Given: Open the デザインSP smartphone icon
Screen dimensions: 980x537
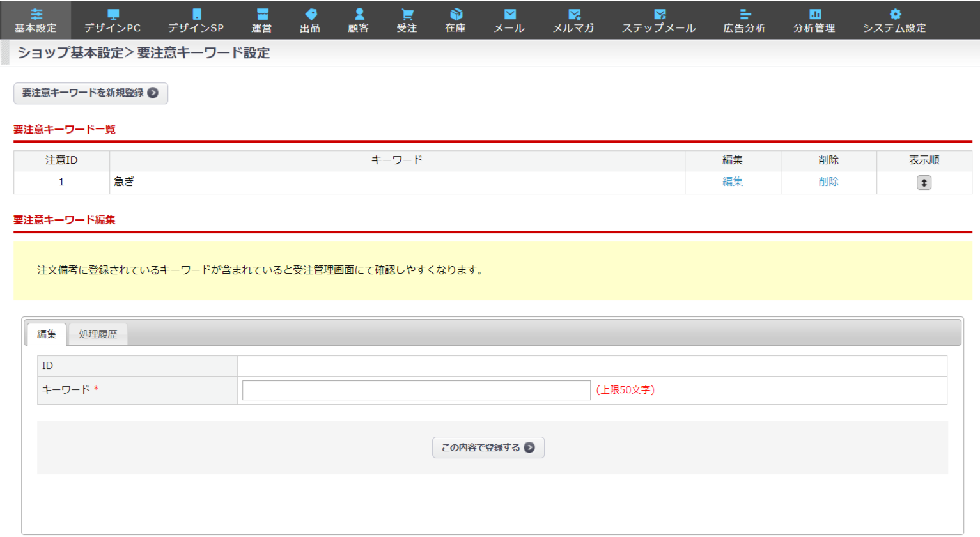Looking at the screenshot, I should (x=196, y=14).
